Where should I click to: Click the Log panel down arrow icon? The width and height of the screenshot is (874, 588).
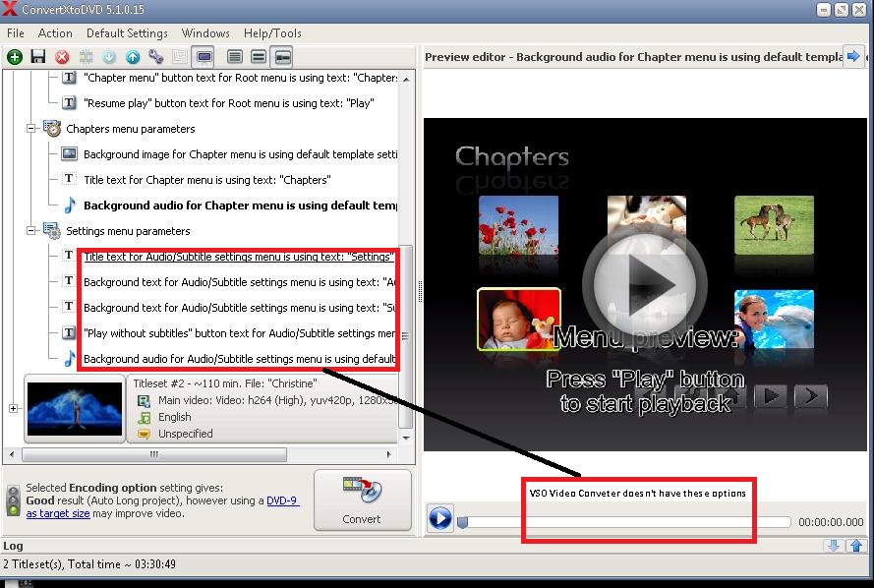834,546
